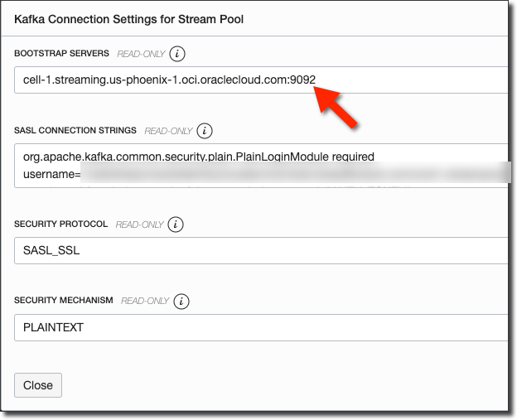Click the BOOTSTRAP SERVERS label
Image resolution: width=517 pixels, height=420 pixels.
[61, 54]
